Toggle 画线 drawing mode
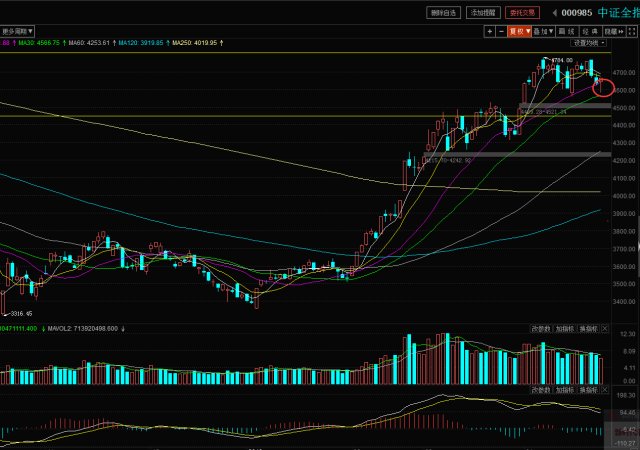This screenshot has width=640, height=450. coord(568,31)
